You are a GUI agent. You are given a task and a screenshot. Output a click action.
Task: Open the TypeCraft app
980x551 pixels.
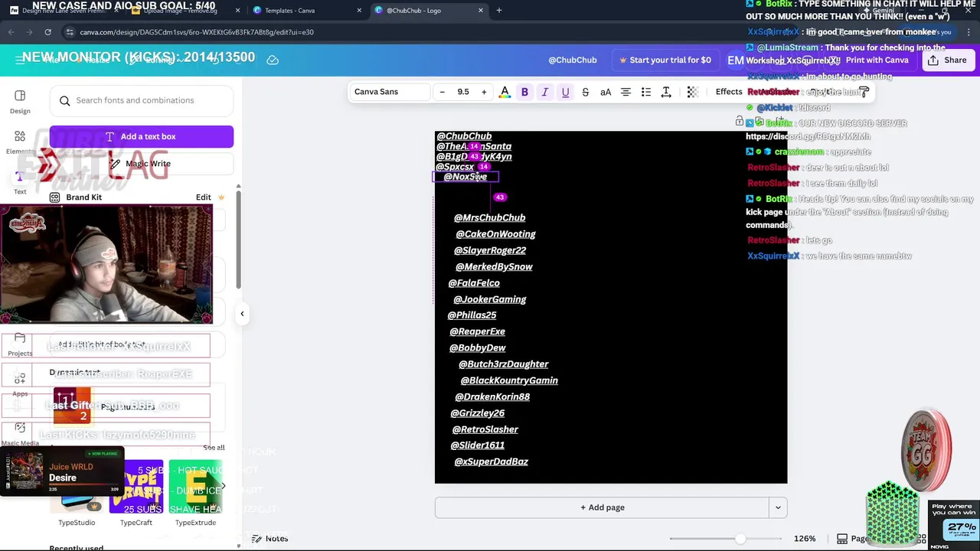pos(136,494)
